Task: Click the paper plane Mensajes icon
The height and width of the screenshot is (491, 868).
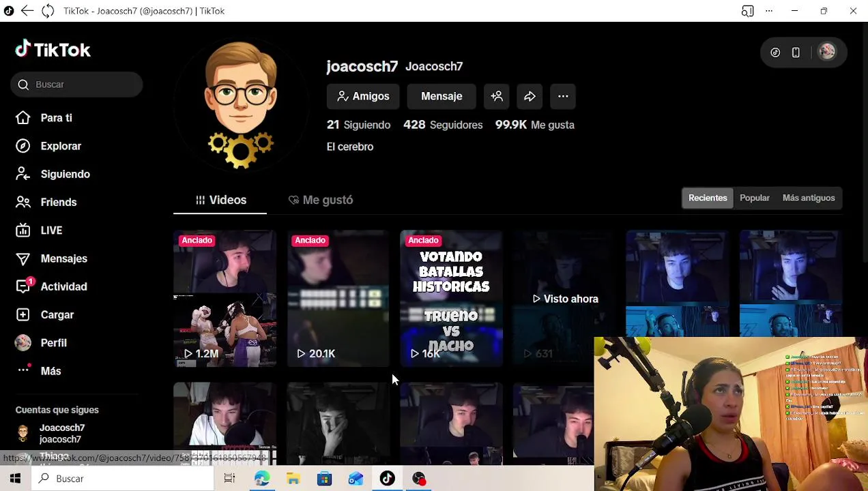Action: click(x=23, y=258)
